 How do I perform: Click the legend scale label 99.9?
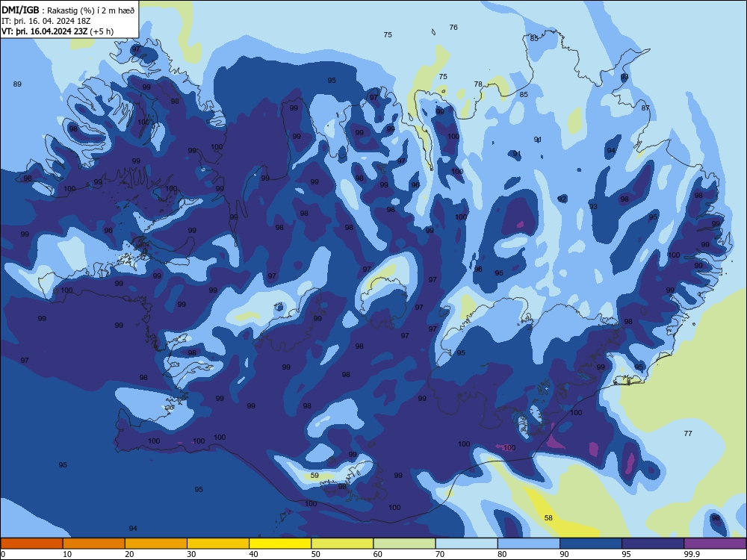pos(692,554)
